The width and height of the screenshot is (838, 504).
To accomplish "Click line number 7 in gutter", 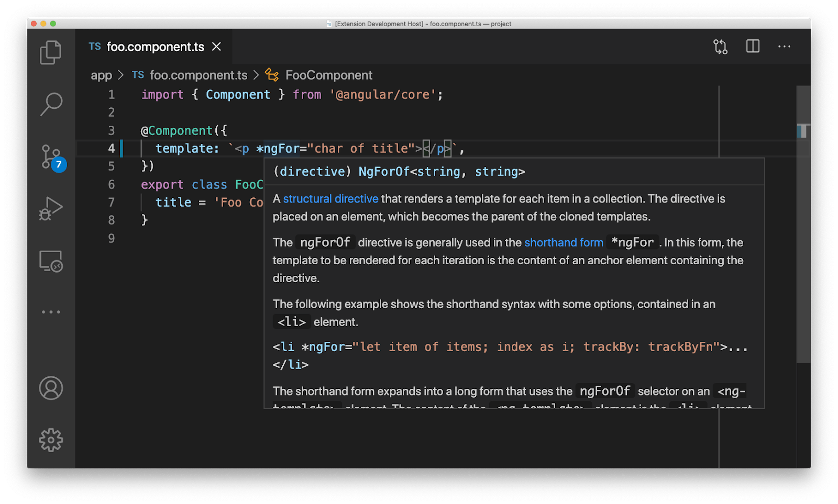I will click(111, 203).
